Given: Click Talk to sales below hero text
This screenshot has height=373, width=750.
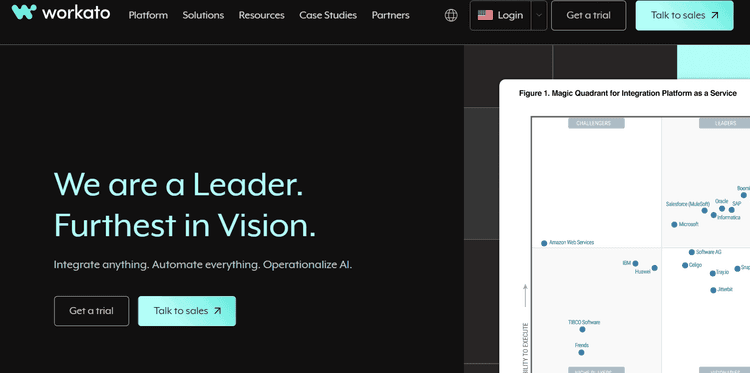Looking at the screenshot, I should click(x=187, y=311).
